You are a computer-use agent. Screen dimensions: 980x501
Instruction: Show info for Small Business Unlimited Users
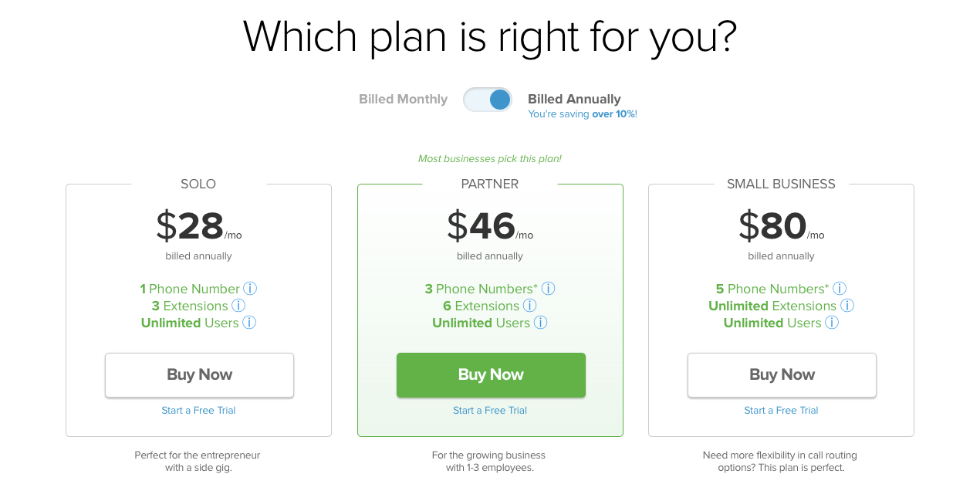832,323
